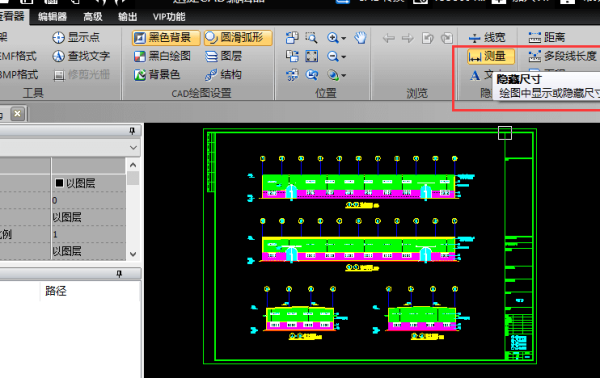Click the zoom out magnifier icon

[333, 56]
